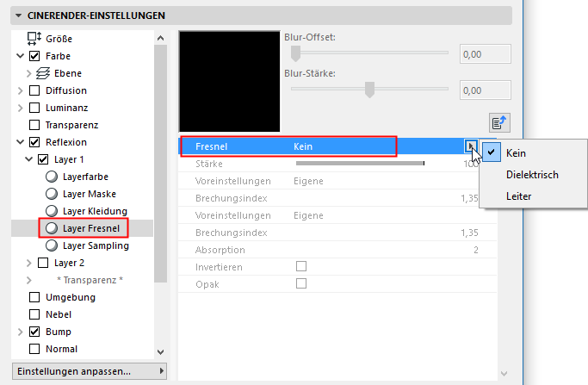This screenshot has height=385, width=588.
Task: Select the Größe size icon entry
Action: pyautogui.click(x=34, y=38)
